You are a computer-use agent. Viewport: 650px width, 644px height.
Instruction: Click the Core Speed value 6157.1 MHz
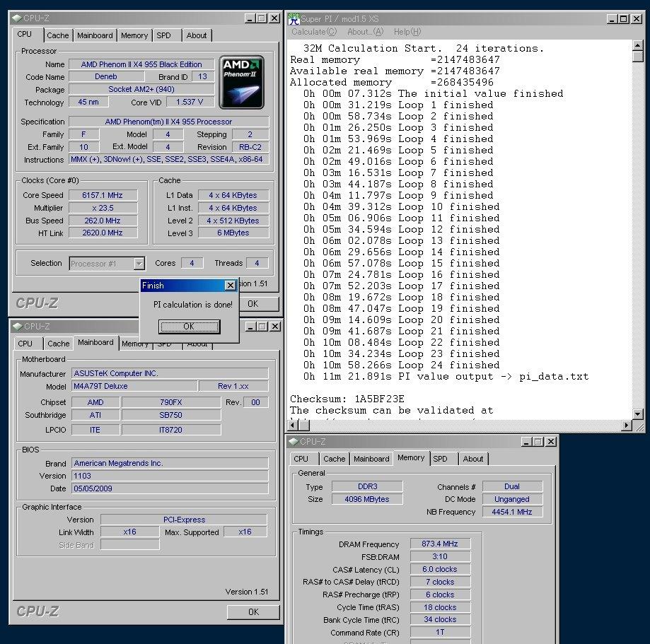click(103, 195)
